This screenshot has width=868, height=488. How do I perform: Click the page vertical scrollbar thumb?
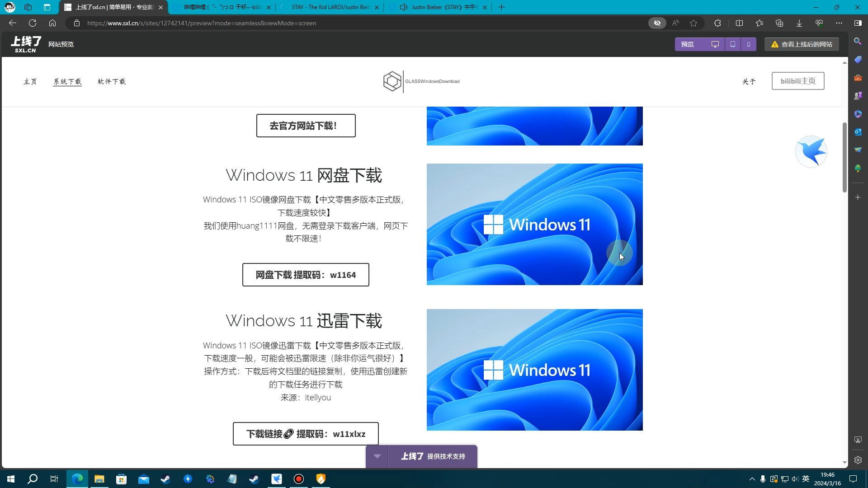click(x=844, y=157)
